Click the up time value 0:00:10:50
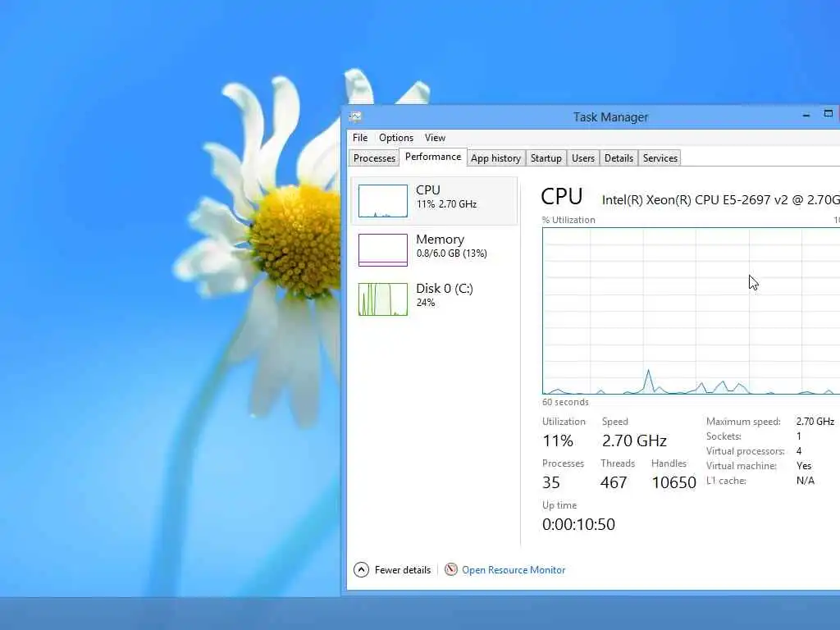The height and width of the screenshot is (630, 840). click(x=578, y=524)
